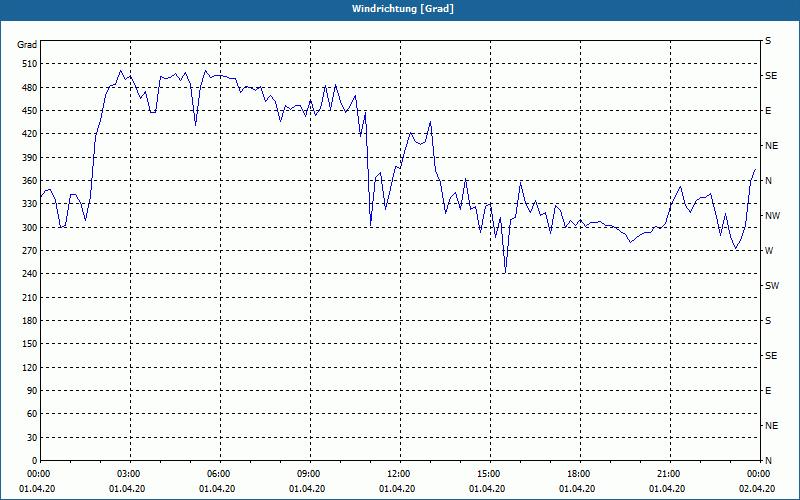Click the '0' value on the left axis
This screenshot has height=500, width=800.
click(35, 461)
